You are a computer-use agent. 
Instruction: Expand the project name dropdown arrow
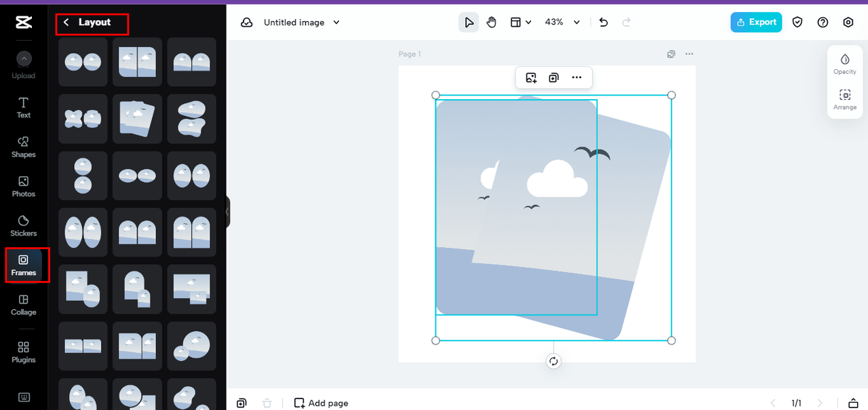tap(336, 22)
